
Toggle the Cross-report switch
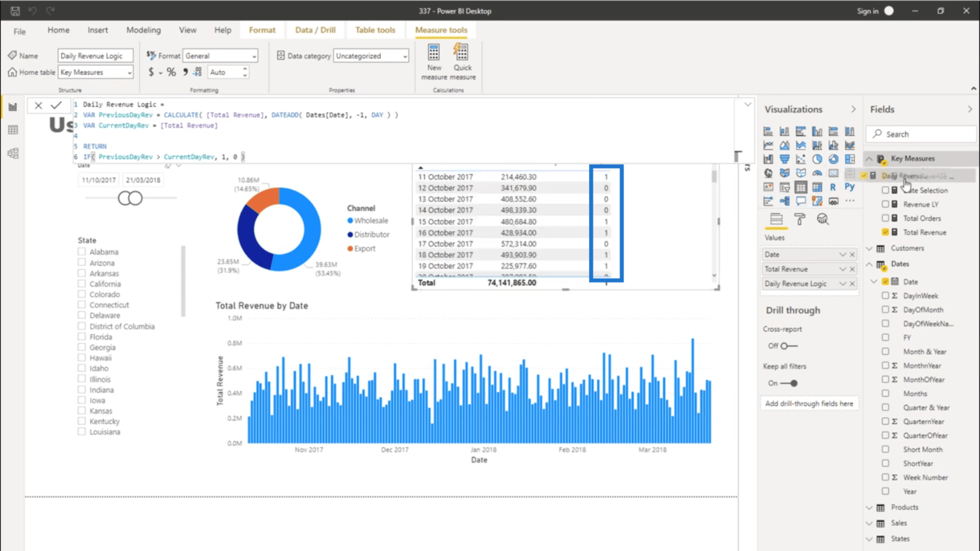point(789,346)
